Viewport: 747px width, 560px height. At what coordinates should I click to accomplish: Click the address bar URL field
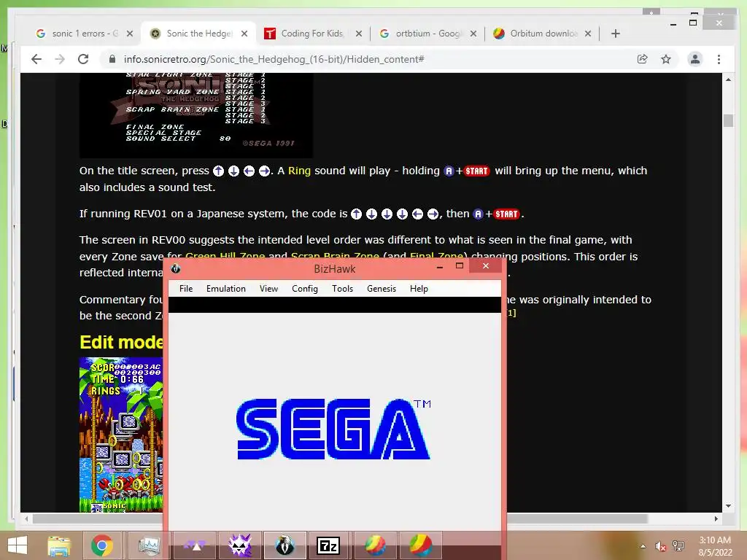pos(274,59)
